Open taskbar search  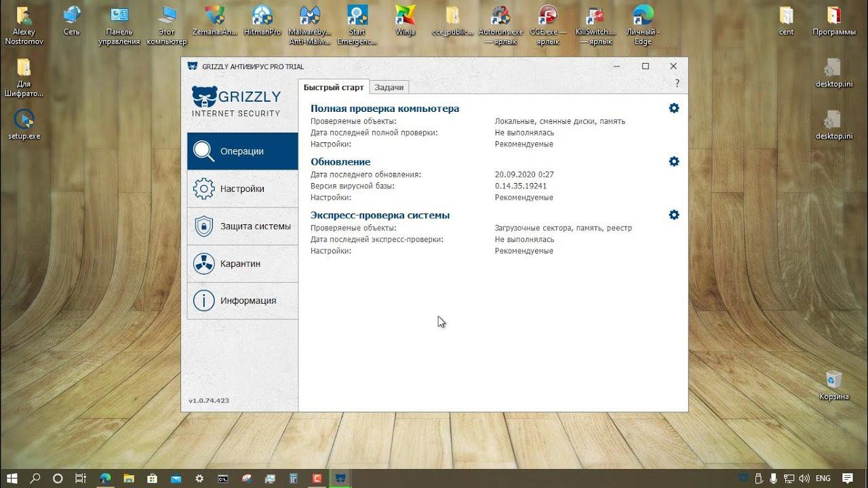[35, 478]
